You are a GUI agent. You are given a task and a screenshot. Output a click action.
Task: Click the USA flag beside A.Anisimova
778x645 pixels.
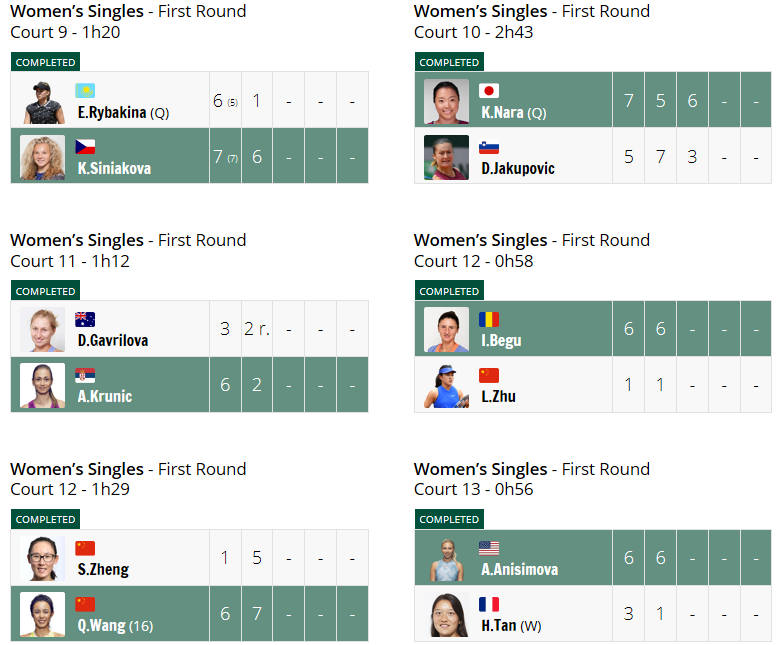tap(489, 548)
